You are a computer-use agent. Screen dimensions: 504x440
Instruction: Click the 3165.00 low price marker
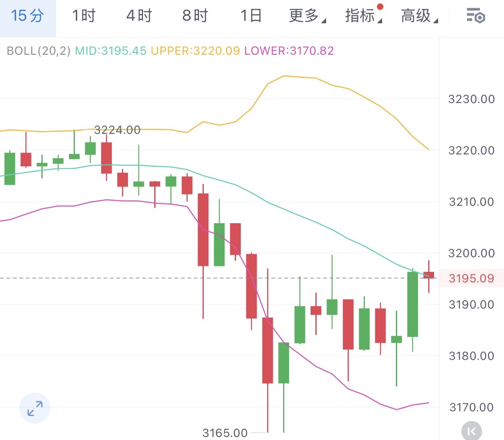(x=225, y=432)
